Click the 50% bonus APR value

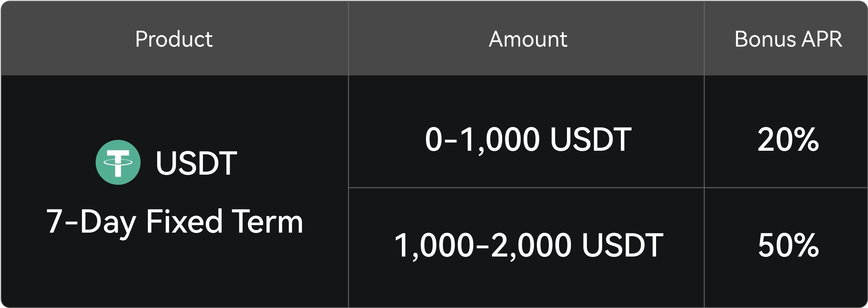coord(788,246)
